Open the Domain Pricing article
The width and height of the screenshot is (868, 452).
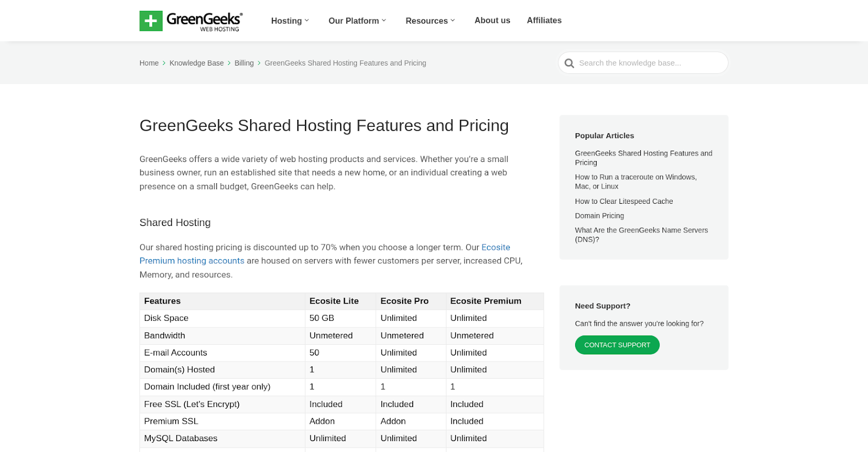pyautogui.click(x=599, y=216)
